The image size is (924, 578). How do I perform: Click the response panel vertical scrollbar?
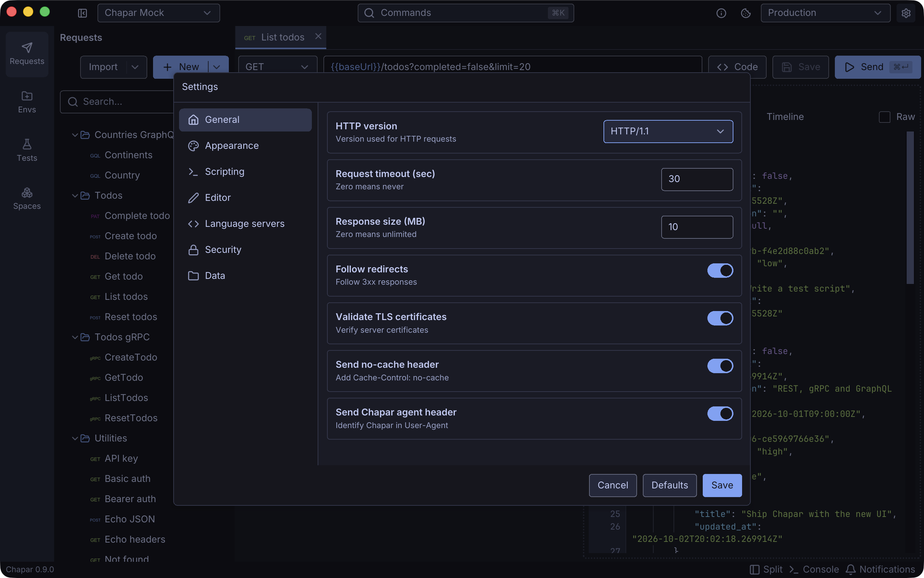[910, 207]
